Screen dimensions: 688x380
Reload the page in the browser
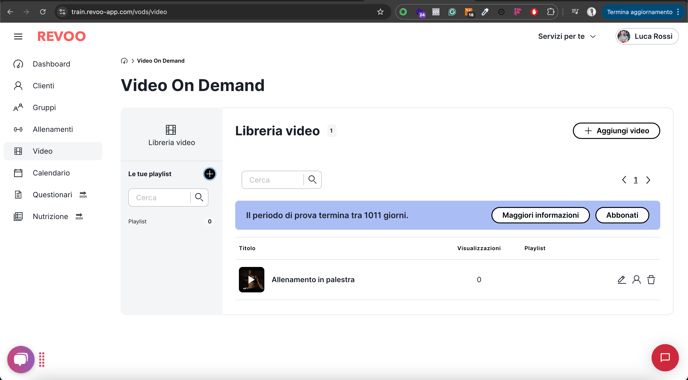tap(43, 12)
